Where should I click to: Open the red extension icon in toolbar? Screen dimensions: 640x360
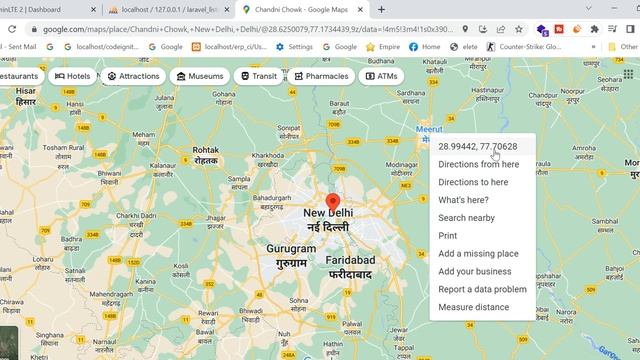coord(559,29)
